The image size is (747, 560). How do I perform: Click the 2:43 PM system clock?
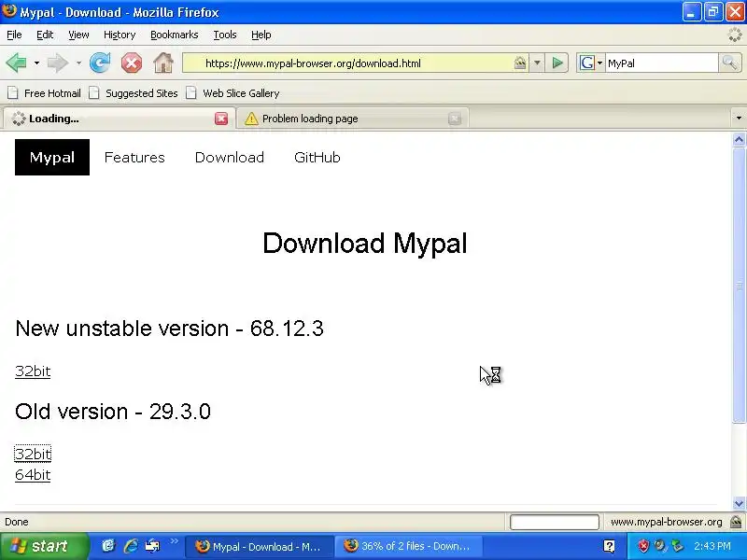(x=712, y=546)
